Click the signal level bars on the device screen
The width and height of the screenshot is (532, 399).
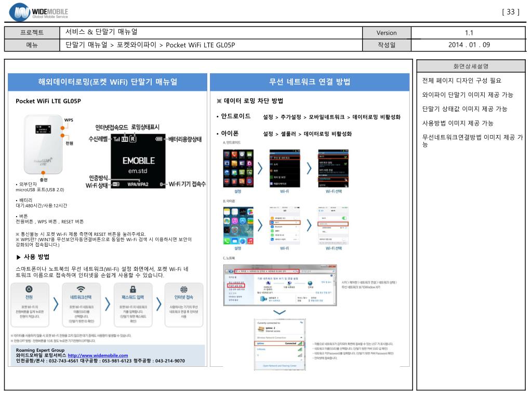pyautogui.click(x=117, y=139)
